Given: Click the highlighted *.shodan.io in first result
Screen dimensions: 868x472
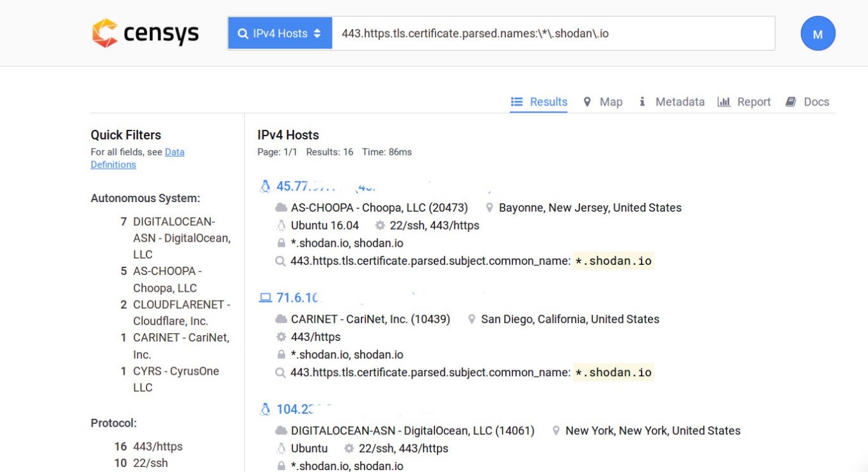Looking at the screenshot, I should (x=613, y=261).
